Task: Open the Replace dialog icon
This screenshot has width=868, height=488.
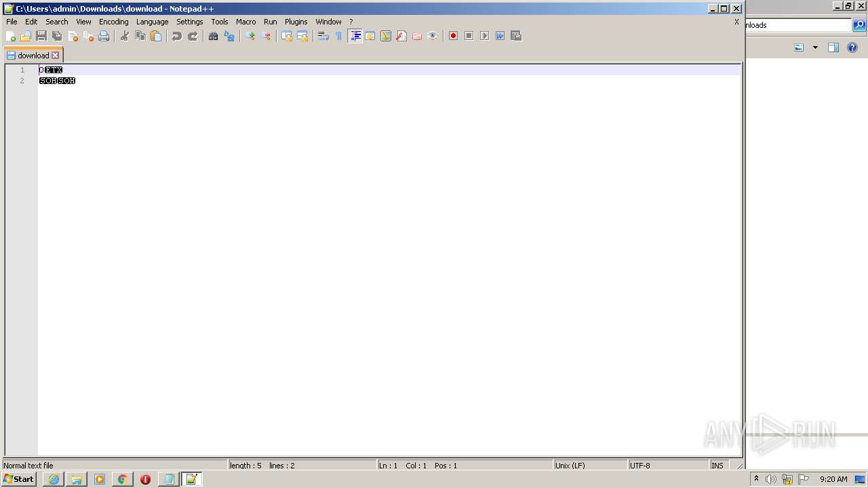Action: (229, 36)
